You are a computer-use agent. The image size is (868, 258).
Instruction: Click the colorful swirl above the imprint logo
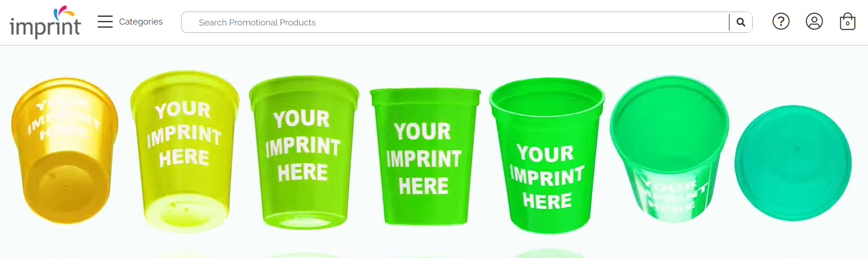(63, 12)
